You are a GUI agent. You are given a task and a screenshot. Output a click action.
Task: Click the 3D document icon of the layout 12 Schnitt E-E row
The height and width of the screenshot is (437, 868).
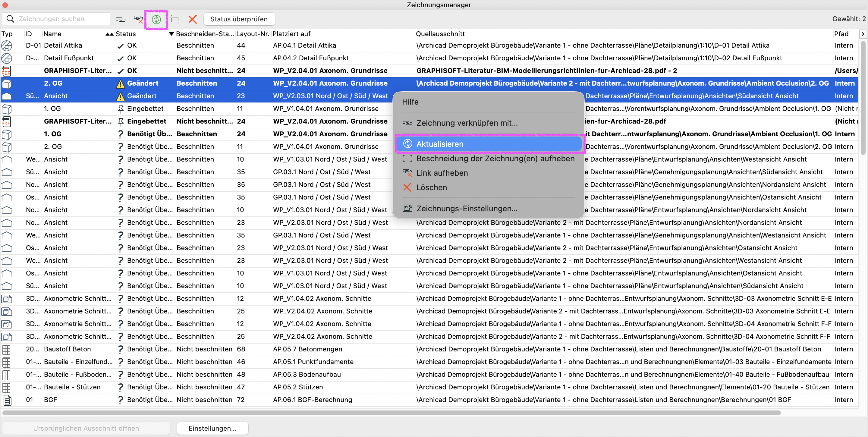pyautogui.click(x=6, y=299)
